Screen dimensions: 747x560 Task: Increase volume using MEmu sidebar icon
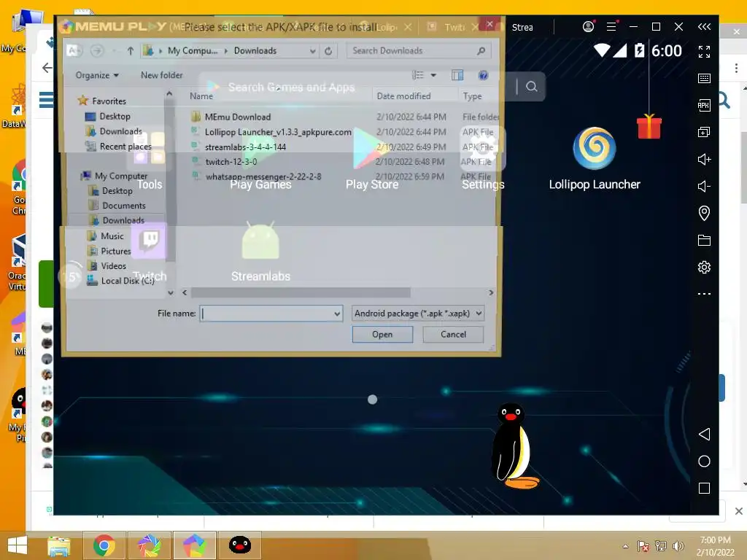[x=704, y=159]
